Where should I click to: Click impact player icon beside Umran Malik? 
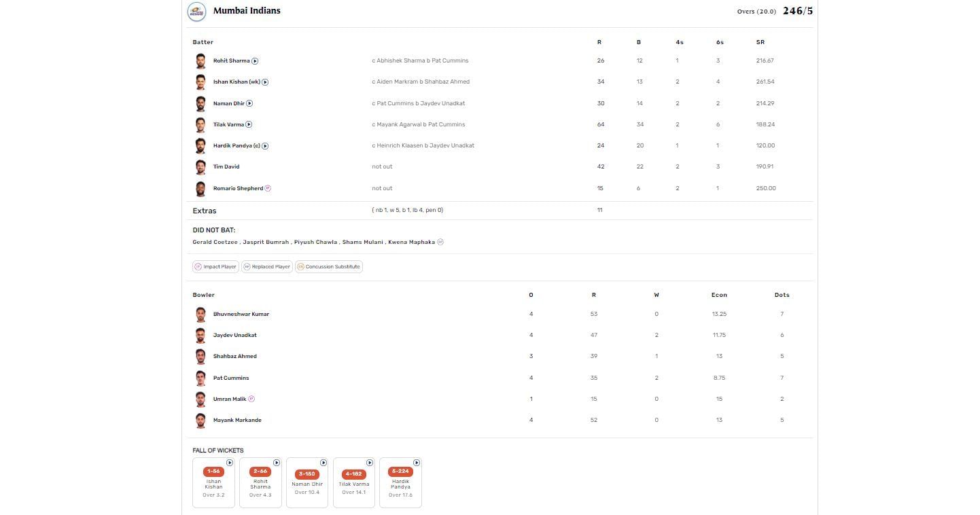click(x=251, y=399)
